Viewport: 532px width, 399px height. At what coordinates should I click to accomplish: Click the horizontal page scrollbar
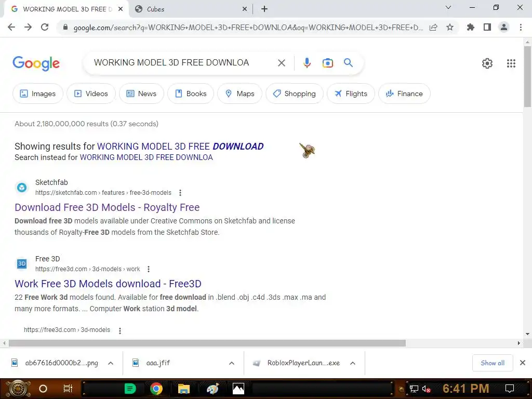point(207,343)
